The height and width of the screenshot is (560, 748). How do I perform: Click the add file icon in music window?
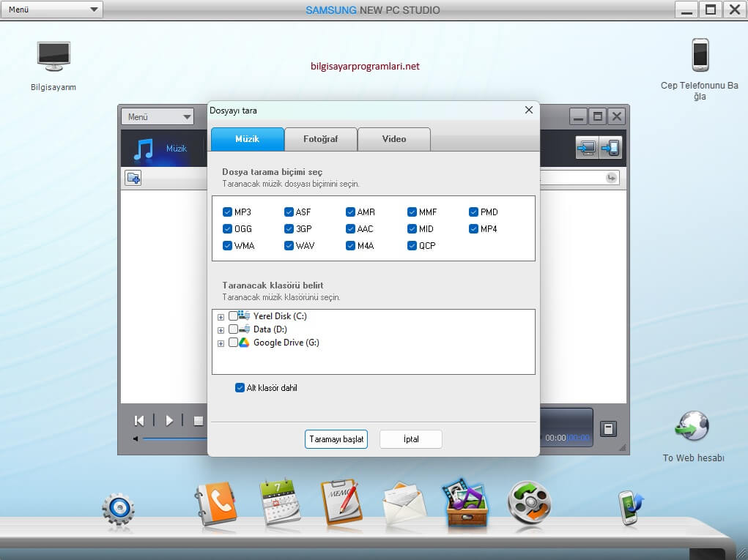click(x=133, y=178)
